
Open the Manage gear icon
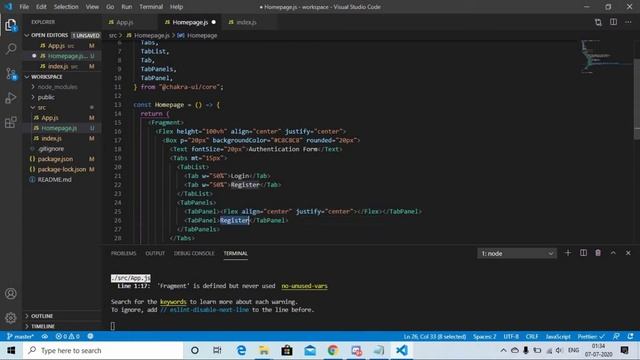coord(11,318)
